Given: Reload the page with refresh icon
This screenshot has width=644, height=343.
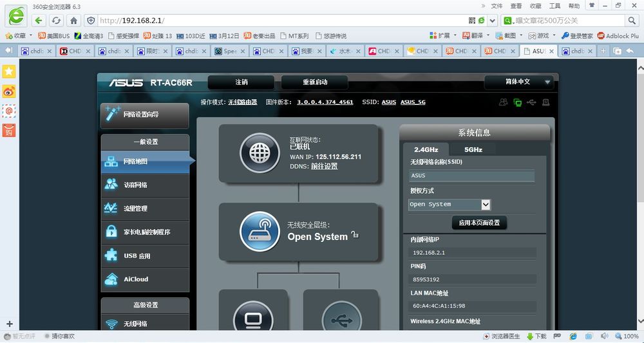Looking at the screenshot, I should [x=56, y=21].
